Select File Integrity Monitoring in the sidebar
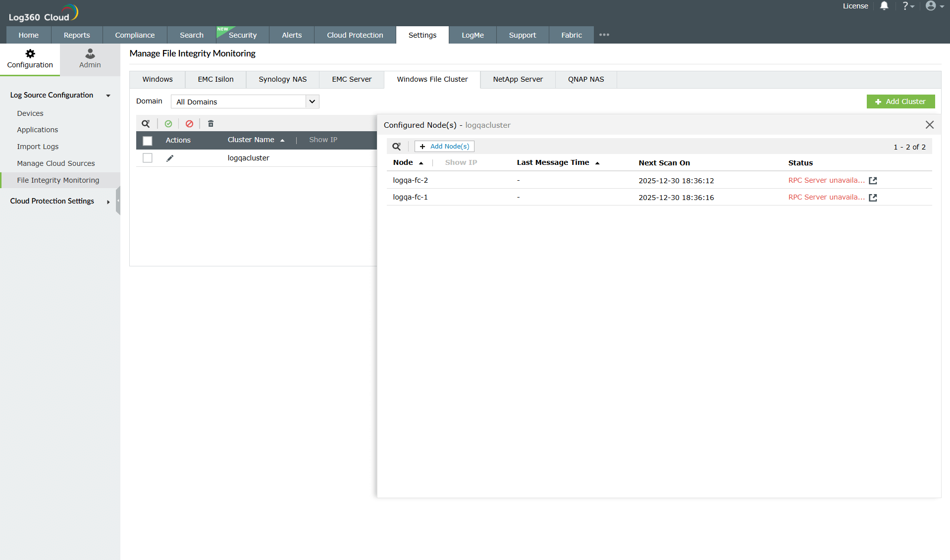 [58, 180]
